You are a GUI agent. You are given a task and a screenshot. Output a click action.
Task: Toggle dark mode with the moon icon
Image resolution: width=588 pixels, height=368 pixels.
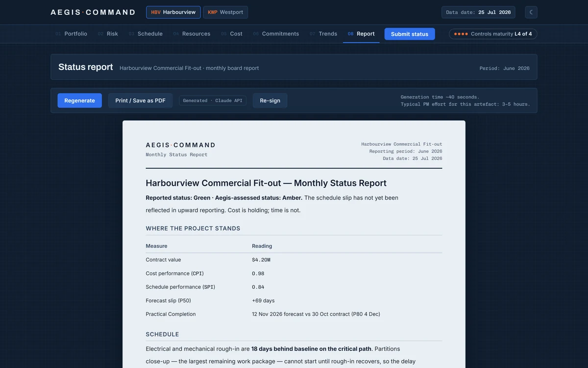pyautogui.click(x=531, y=12)
